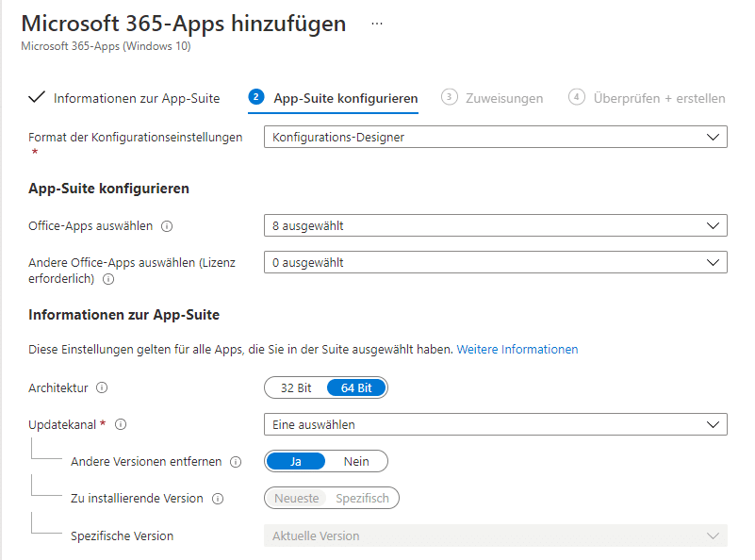Show info tooltip for Updatekanal
Image resolution: width=755 pixels, height=560 pixels.
click(x=121, y=424)
